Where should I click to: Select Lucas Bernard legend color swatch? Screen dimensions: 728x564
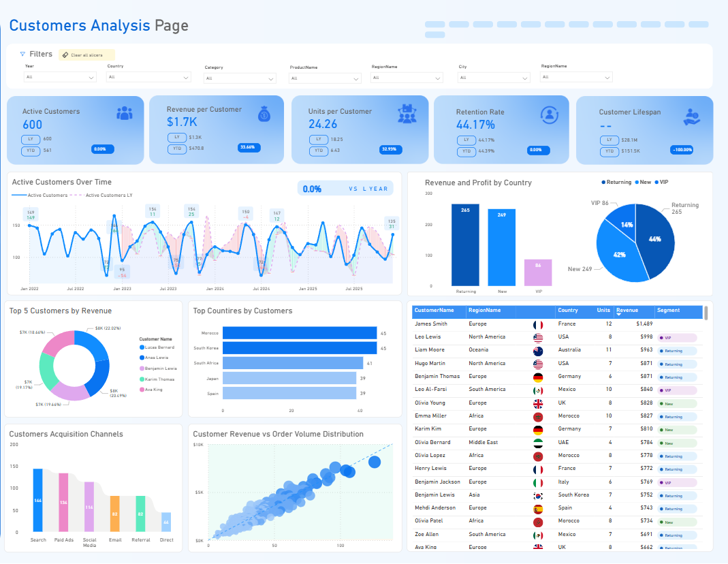pyautogui.click(x=142, y=347)
